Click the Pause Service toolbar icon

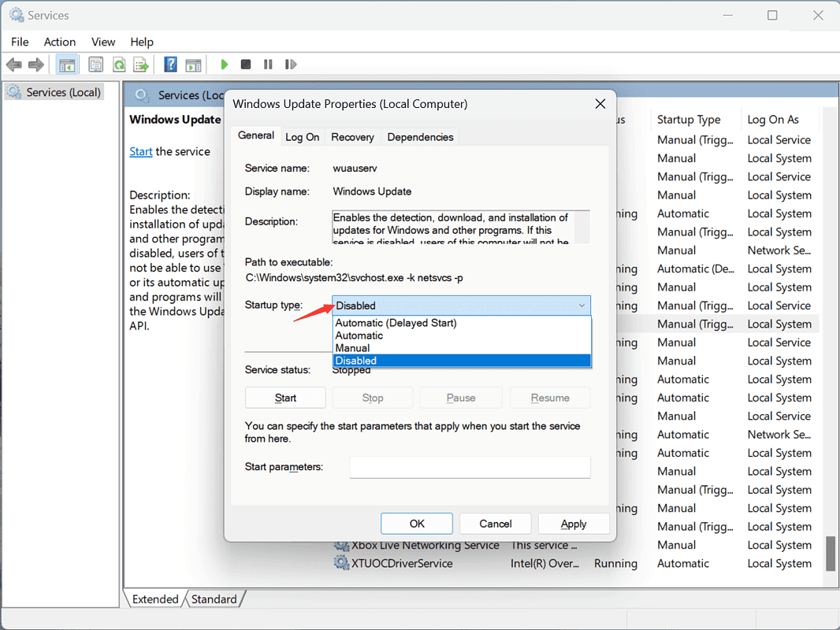[268, 65]
